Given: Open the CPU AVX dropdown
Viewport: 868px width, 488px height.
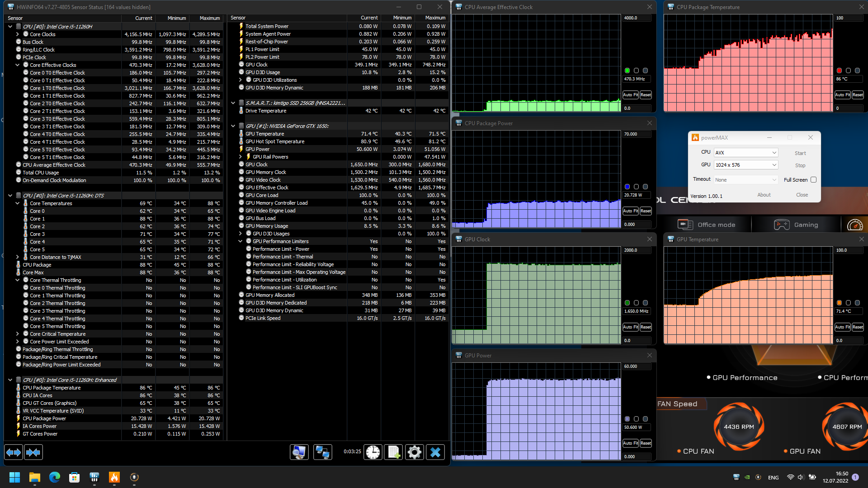Looking at the screenshot, I should click(745, 153).
